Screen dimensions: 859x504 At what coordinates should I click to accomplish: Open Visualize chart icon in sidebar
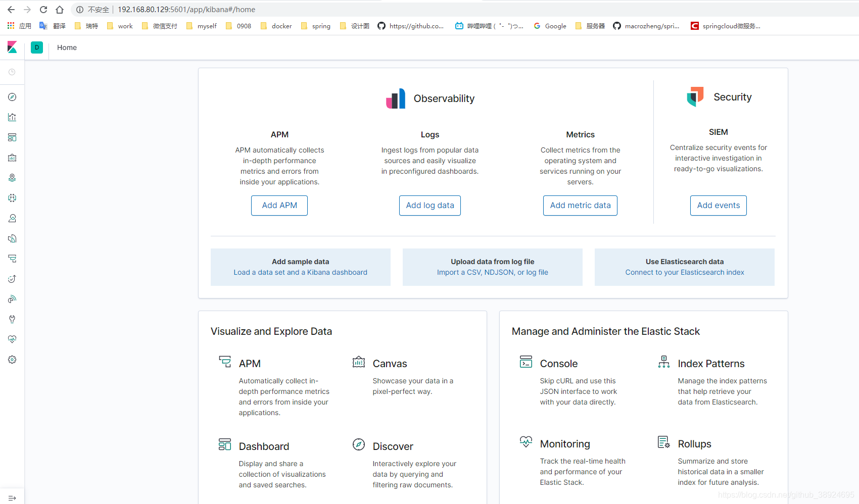point(12,117)
